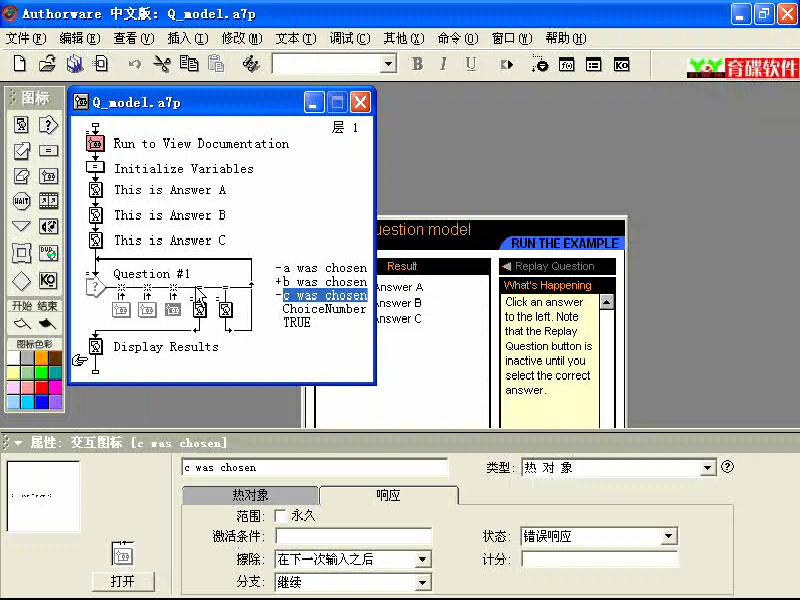Click the Paste toolbar icon
Screen dimensions: 800x600
click(x=216, y=64)
